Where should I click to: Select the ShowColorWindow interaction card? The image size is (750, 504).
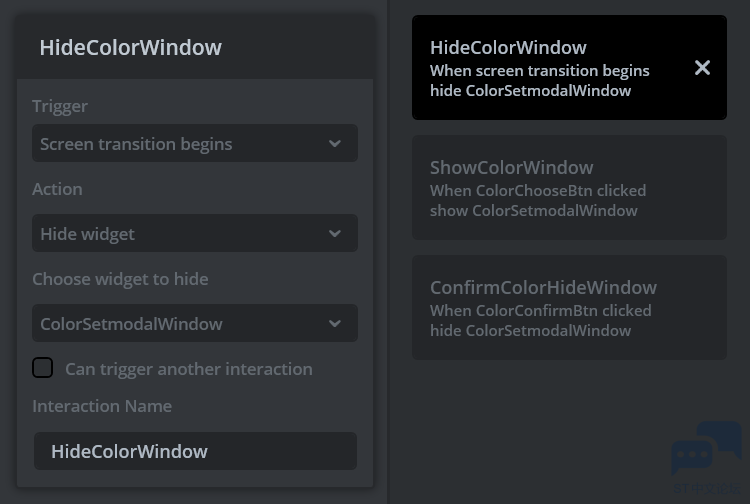[x=569, y=188]
